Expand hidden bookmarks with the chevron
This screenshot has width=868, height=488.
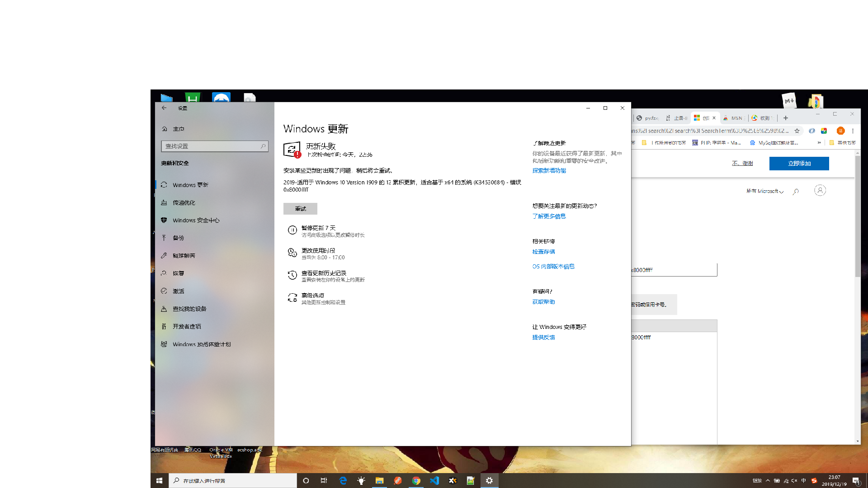tap(819, 142)
